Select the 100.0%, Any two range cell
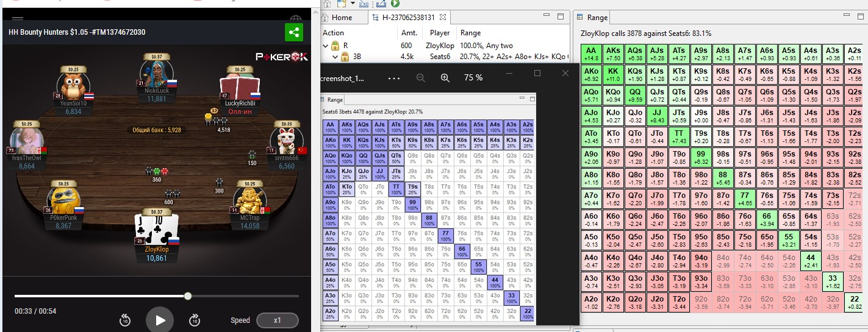This screenshot has width=868, height=332. coord(487,45)
